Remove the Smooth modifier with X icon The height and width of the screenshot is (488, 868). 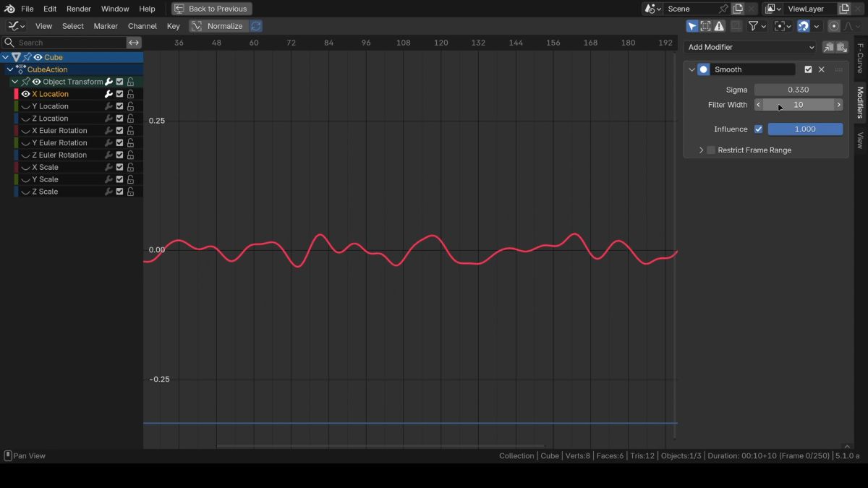[821, 69]
